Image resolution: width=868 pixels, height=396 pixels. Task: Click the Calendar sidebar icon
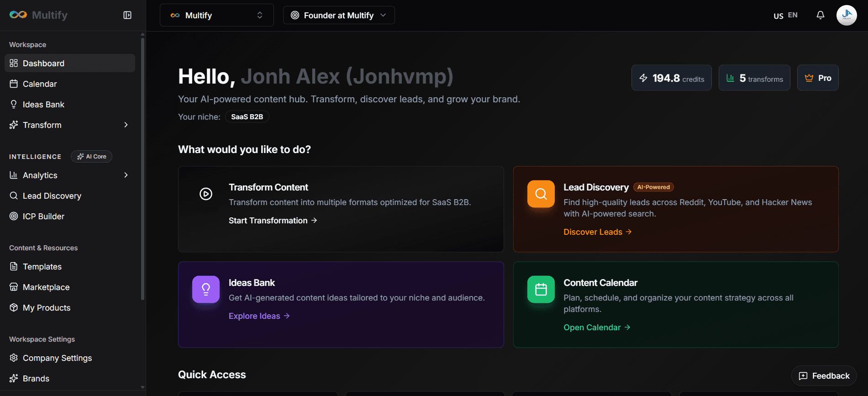(x=14, y=84)
